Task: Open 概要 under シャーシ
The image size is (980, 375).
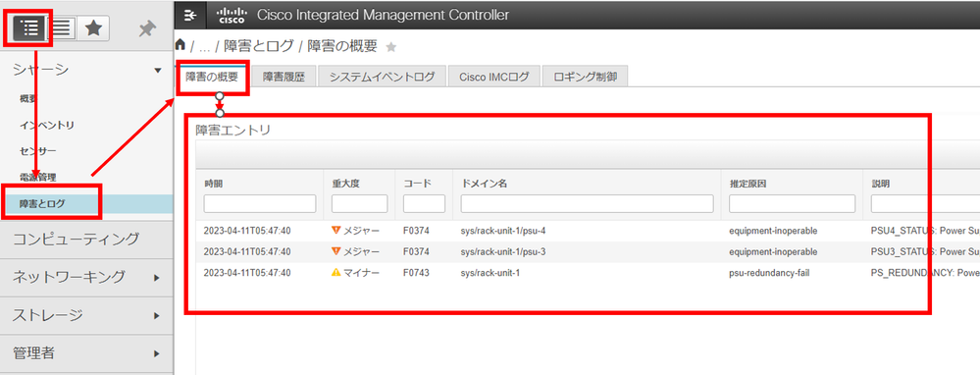Action: [28, 99]
